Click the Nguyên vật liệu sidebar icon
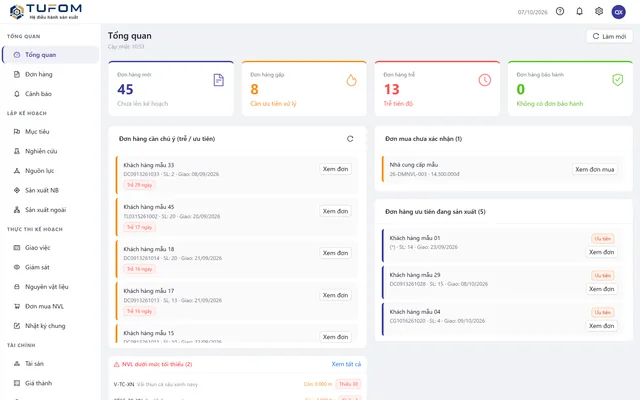 click(17, 287)
